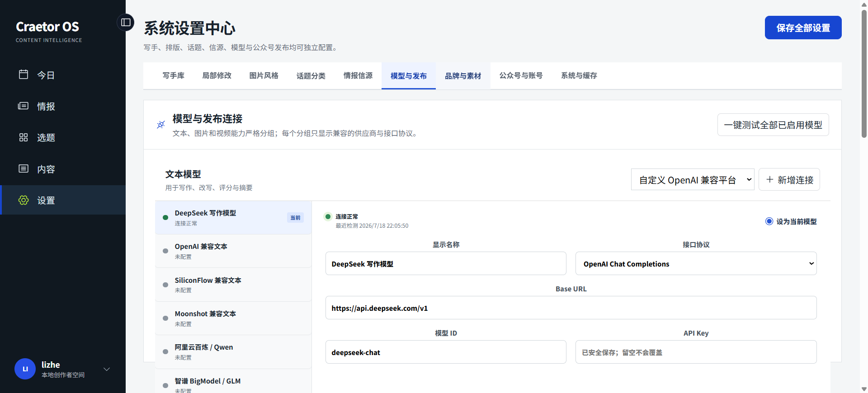Select the OpenAI 兼容文本 connection
This screenshot has width=868, height=393.
pos(233,251)
